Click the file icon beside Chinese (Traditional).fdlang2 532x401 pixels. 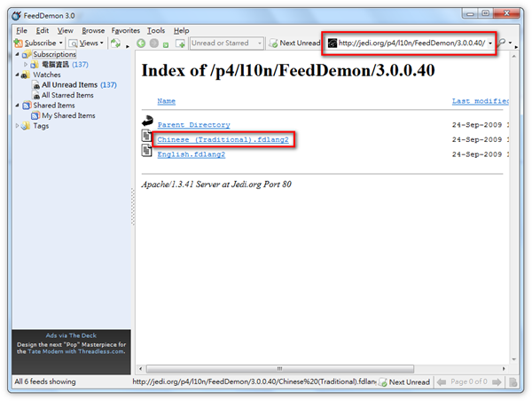(x=147, y=138)
